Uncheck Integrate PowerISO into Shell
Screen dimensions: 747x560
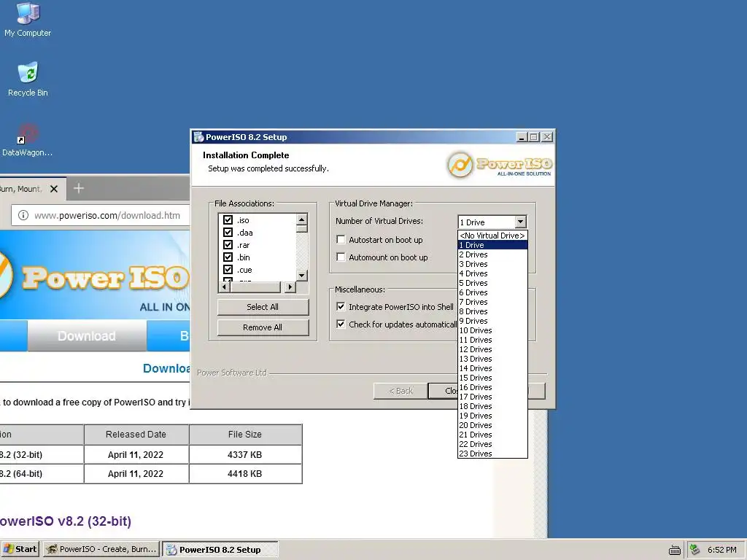pyautogui.click(x=341, y=307)
